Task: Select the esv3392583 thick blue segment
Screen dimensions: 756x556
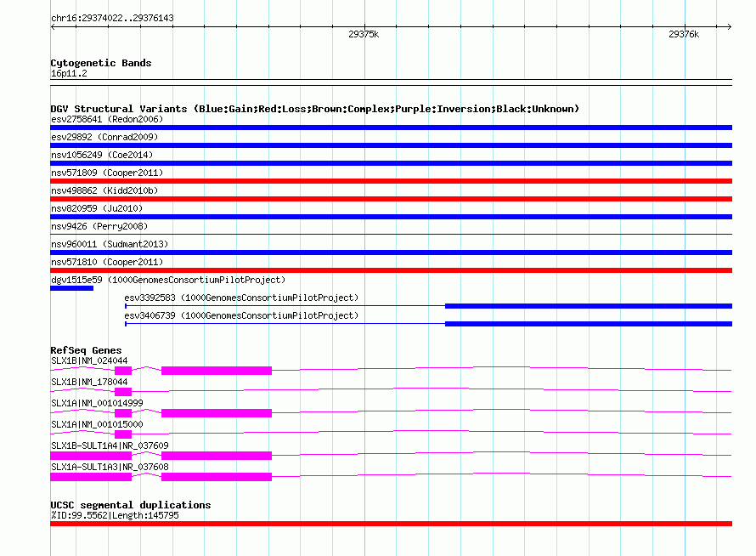Action: tap(589, 306)
